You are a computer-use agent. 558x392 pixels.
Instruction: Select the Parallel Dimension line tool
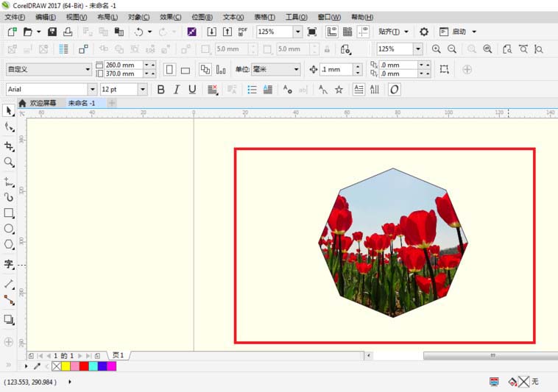pyautogui.click(x=9, y=284)
